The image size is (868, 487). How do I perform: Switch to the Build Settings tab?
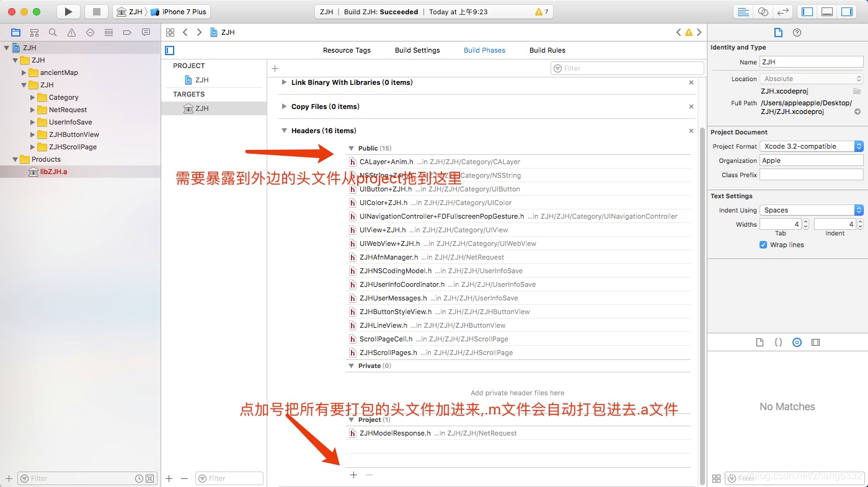coord(417,50)
